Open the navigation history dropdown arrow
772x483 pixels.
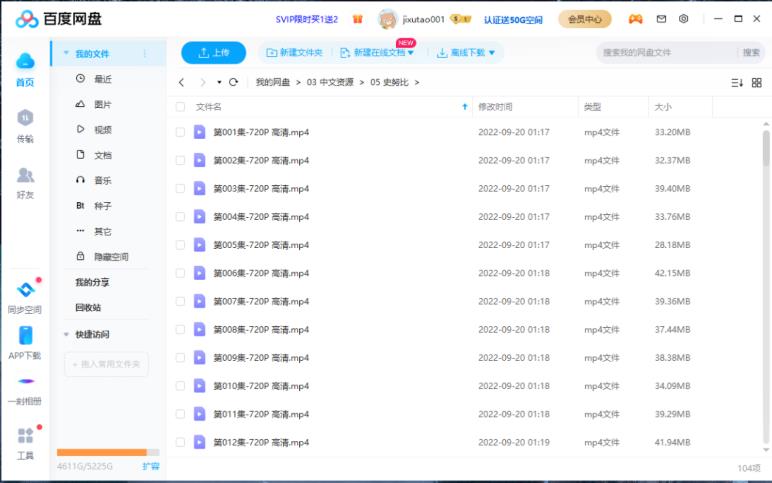point(219,82)
